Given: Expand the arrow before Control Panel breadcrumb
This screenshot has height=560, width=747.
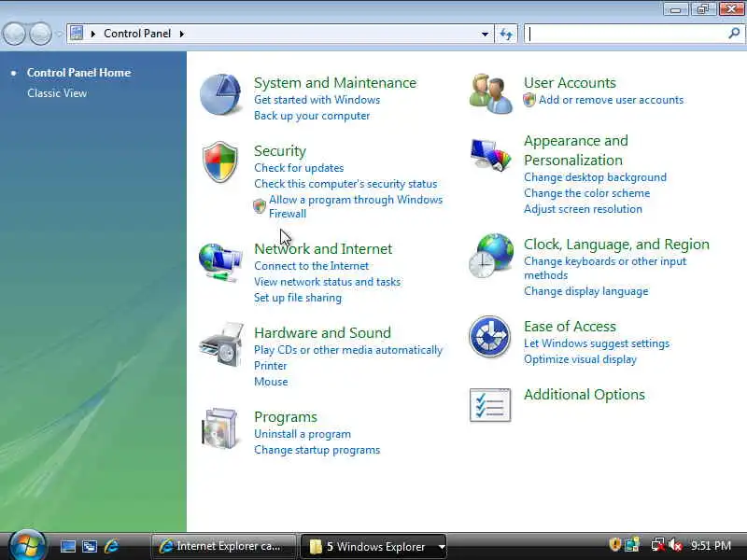Looking at the screenshot, I should (x=92, y=34).
